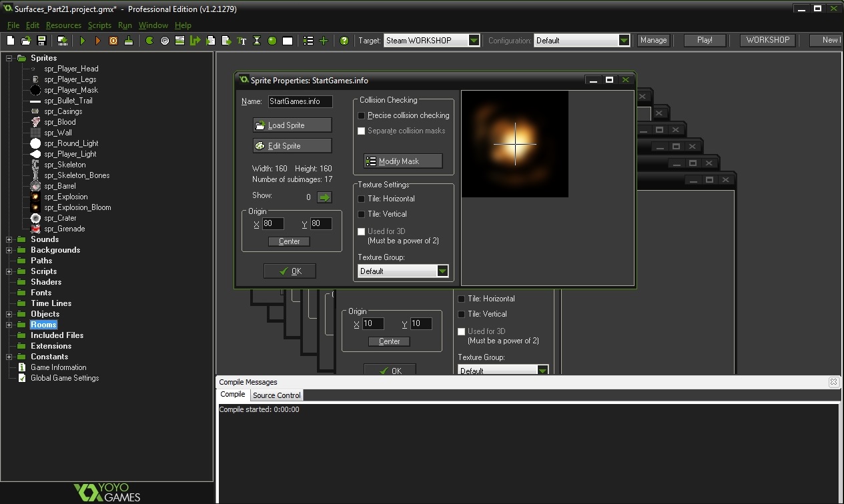The image size is (844, 504).
Task: Run the game in debug mode (orange arrow)
Action: [x=98, y=41]
